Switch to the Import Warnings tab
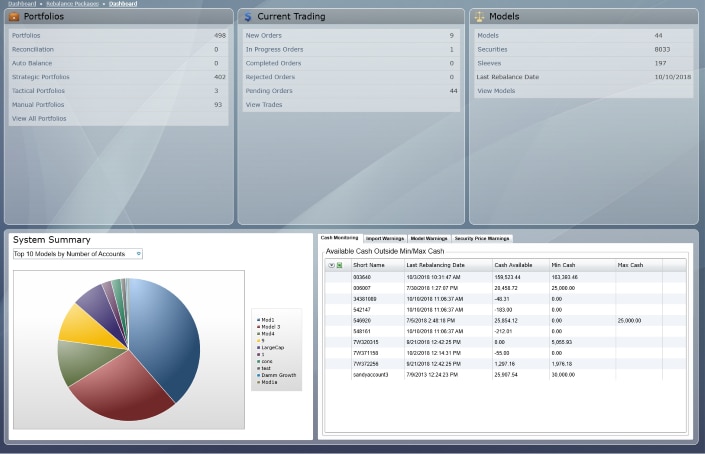Image resolution: width=705 pixels, height=454 pixels. coord(385,238)
